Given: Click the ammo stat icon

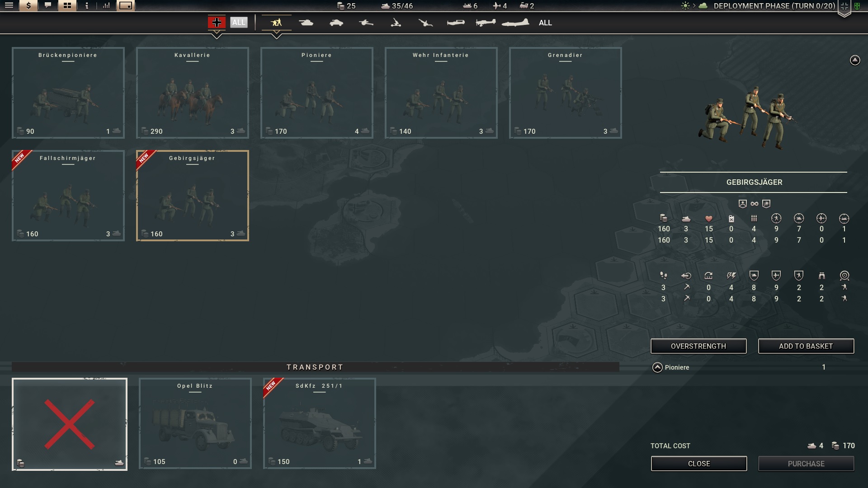Looking at the screenshot, I should (754, 219).
